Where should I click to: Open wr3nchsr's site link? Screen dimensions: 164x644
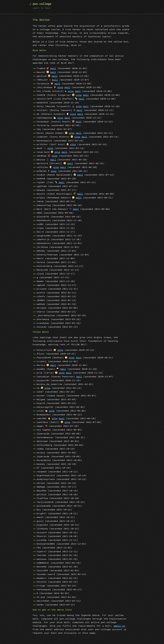pyautogui.click(x=73, y=144)
